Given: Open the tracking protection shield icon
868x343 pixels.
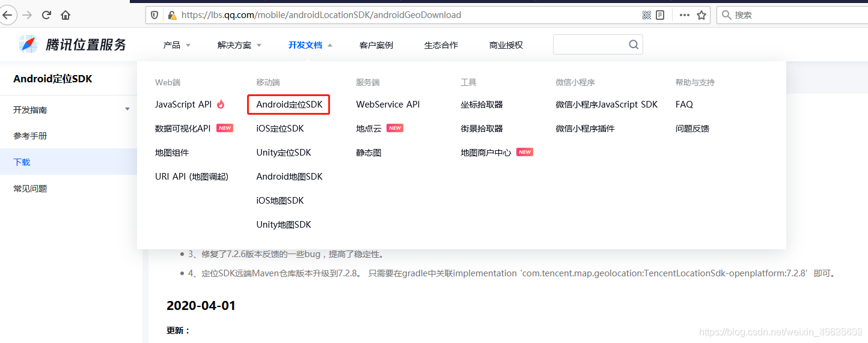Looking at the screenshot, I should 154,15.
